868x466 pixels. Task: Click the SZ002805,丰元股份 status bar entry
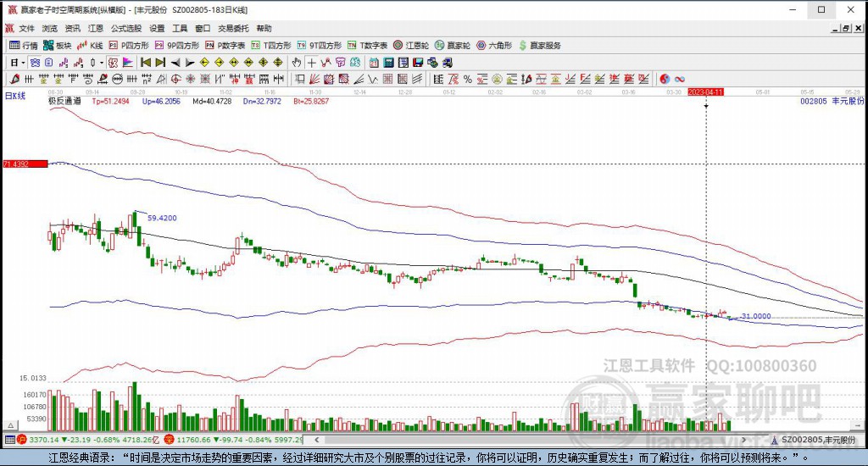814,440
